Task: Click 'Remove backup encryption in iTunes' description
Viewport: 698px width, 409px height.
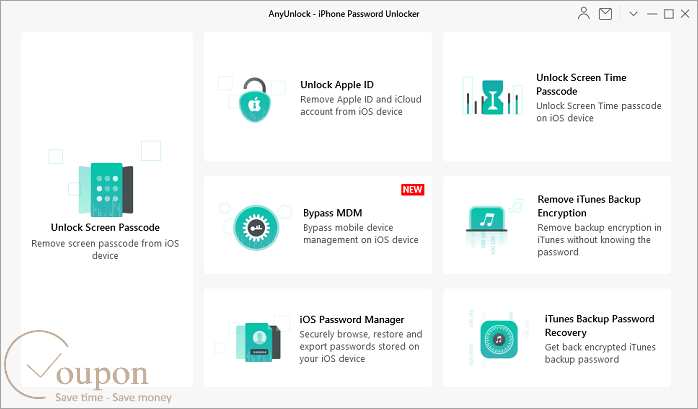Action: pos(599,239)
